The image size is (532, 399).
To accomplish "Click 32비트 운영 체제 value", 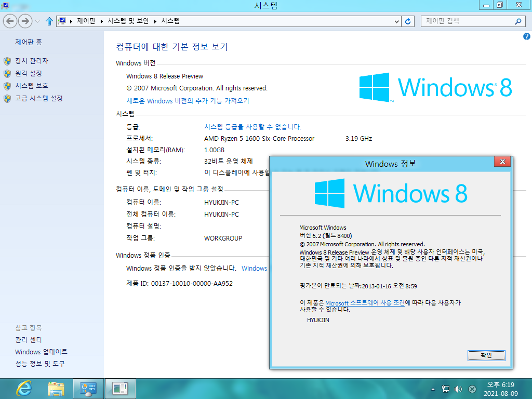I will 229,161.
